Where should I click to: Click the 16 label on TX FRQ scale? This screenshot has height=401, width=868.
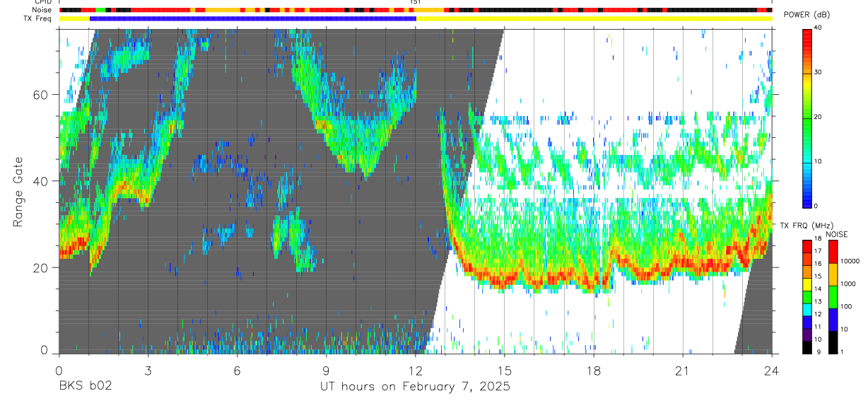(819, 263)
